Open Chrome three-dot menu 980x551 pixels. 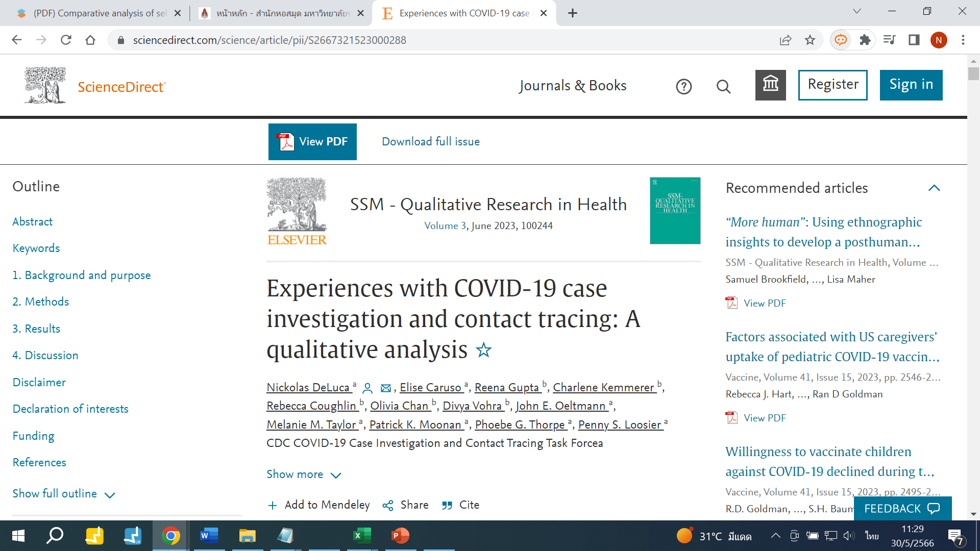(x=963, y=40)
